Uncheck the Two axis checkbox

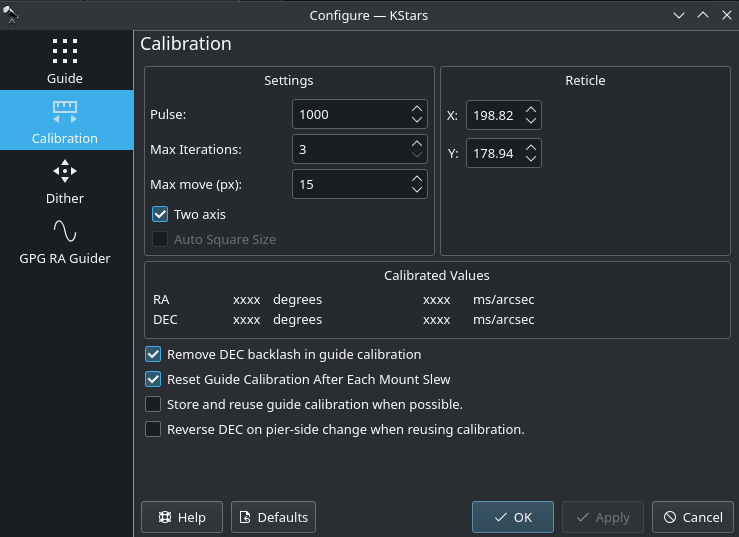click(x=160, y=214)
